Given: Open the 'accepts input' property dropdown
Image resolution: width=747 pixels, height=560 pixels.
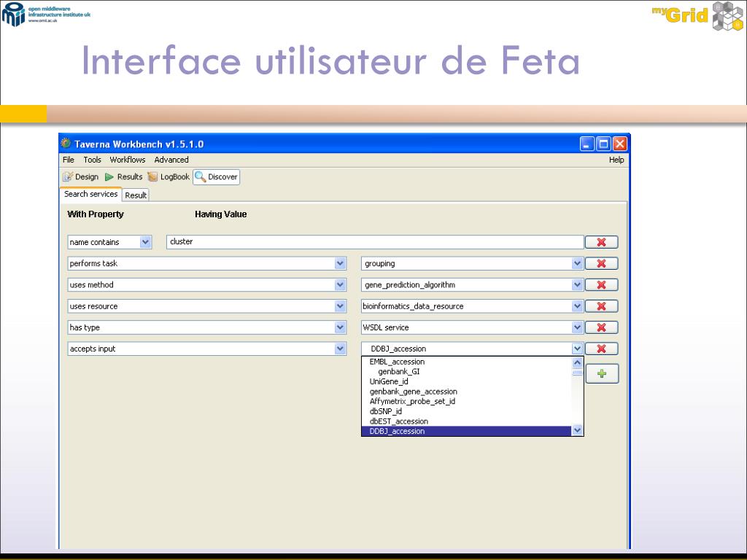Looking at the screenshot, I should coord(340,349).
